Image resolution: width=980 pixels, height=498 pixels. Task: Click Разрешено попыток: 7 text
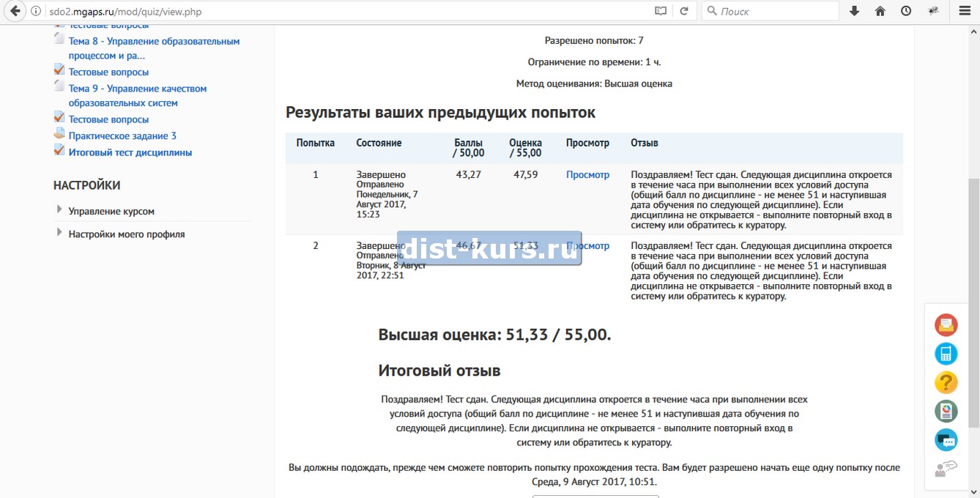594,41
